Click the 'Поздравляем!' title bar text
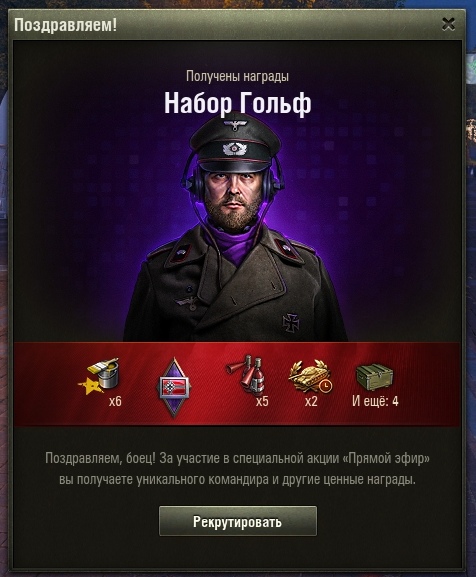 (65, 25)
